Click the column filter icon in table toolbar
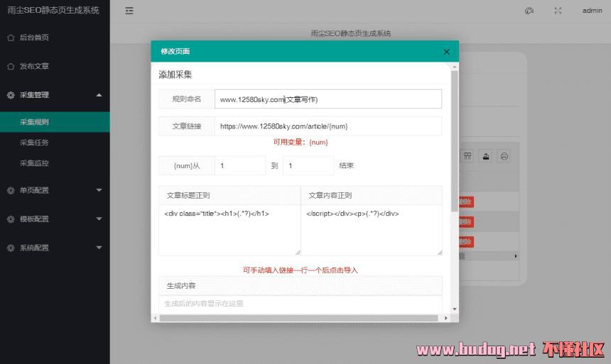 point(468,156)
